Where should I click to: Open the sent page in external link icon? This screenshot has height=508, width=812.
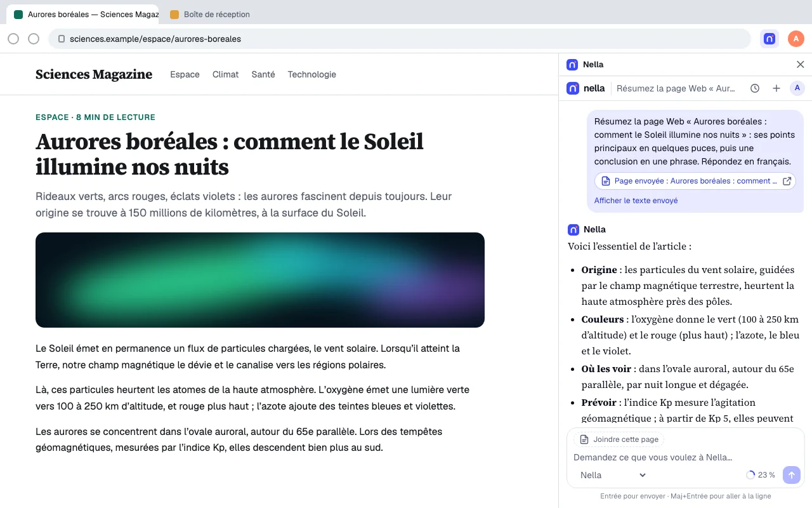click(787, 181)
